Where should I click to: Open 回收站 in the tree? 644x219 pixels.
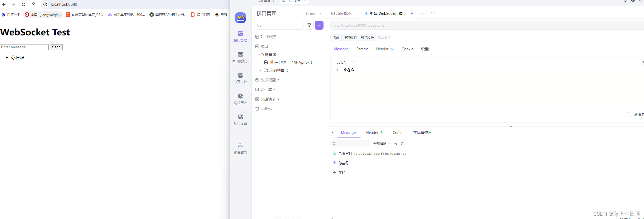tap(264, 109)
